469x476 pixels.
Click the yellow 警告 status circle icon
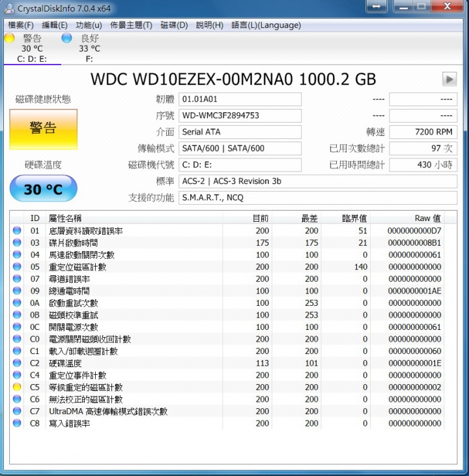[9, 38]
